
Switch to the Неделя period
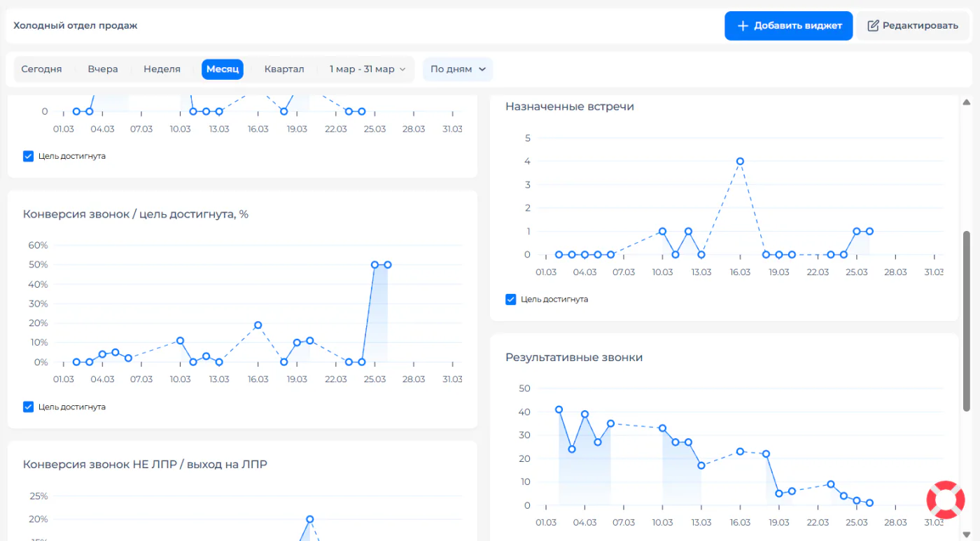[162, 69]
